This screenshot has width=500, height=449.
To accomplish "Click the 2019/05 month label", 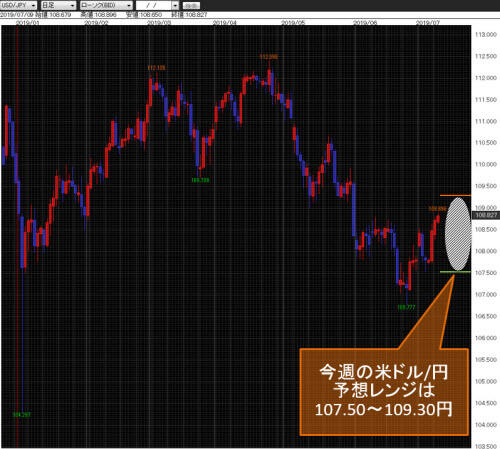I will 293,23.
